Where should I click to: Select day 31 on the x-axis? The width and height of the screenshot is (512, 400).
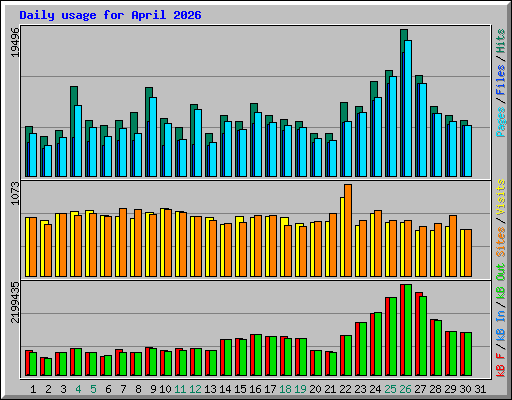coord(480,389)
